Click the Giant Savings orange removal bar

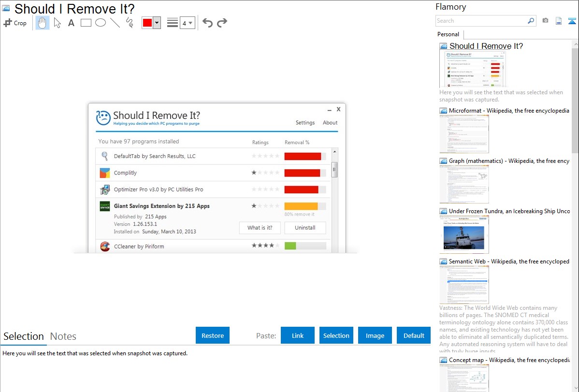coord(305,206)
